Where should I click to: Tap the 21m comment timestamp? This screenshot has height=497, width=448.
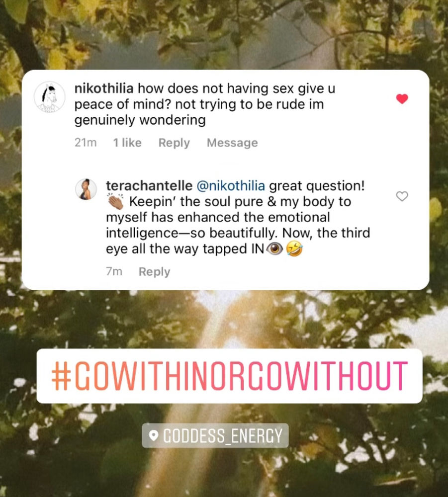click(86, 143)
